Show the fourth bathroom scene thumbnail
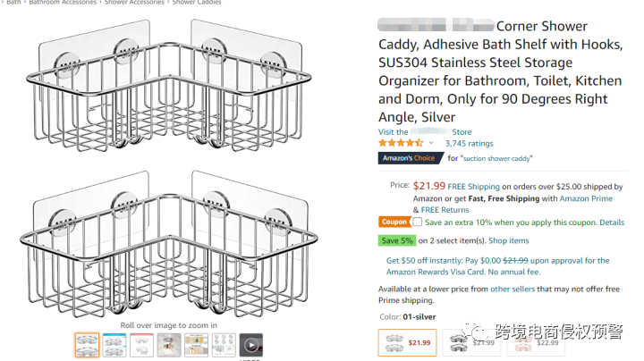Screen dimensions: 644x361 [170, 346]
